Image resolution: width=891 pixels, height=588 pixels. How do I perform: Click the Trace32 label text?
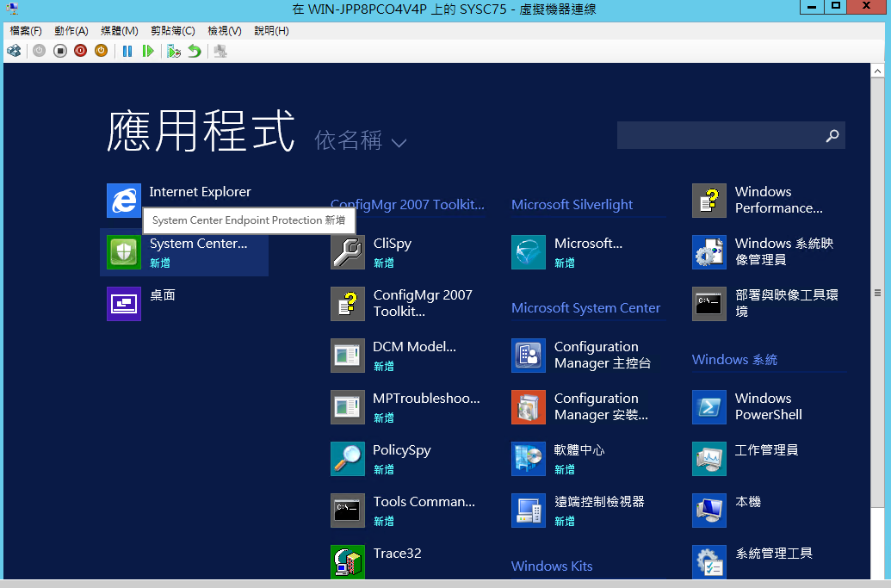click(397, 554)
